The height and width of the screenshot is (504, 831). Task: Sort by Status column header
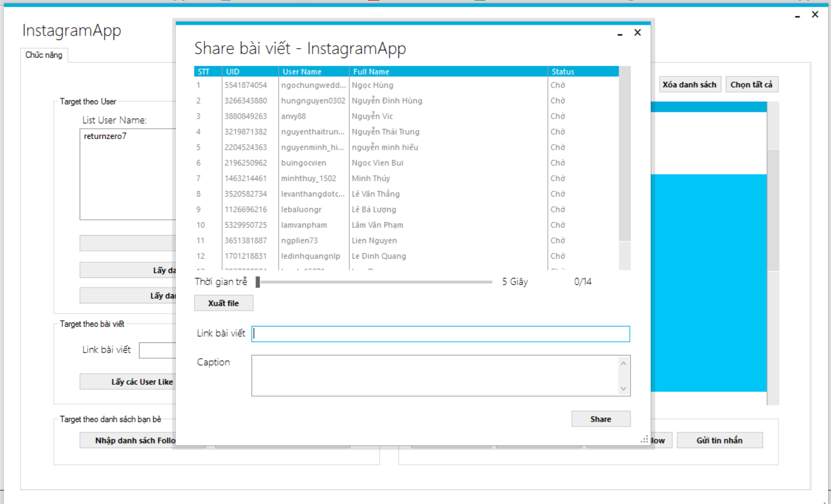point(583,72)
